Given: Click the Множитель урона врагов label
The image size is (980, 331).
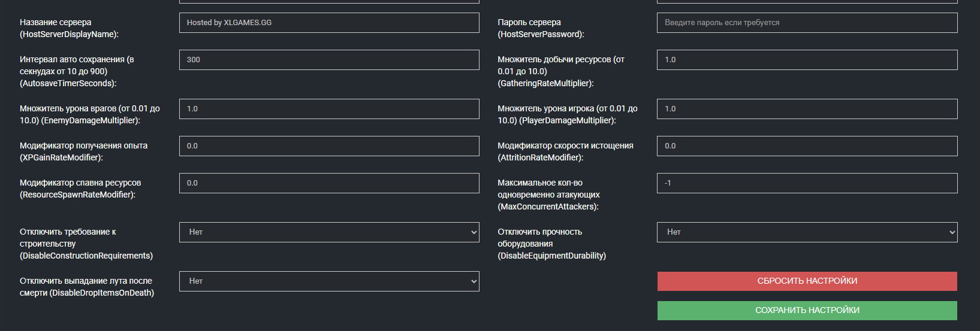Looking at the screenshot, I should (x=89, y=109).
